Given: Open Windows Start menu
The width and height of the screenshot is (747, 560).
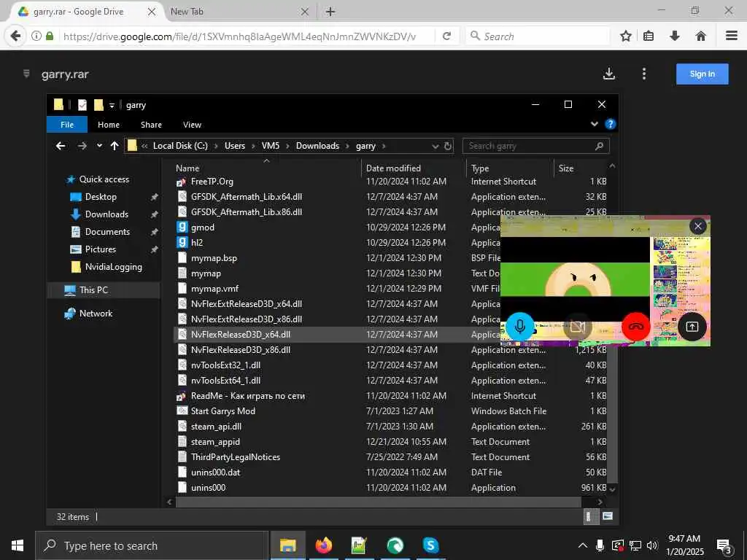Looking at the screenshot, I should (x=18, y=545).
